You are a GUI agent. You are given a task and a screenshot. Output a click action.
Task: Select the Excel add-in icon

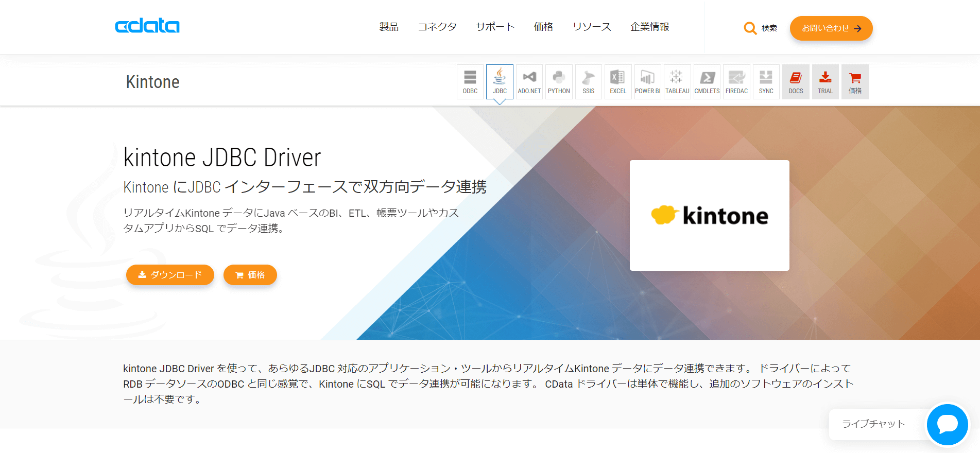click(x=618, y=82)
